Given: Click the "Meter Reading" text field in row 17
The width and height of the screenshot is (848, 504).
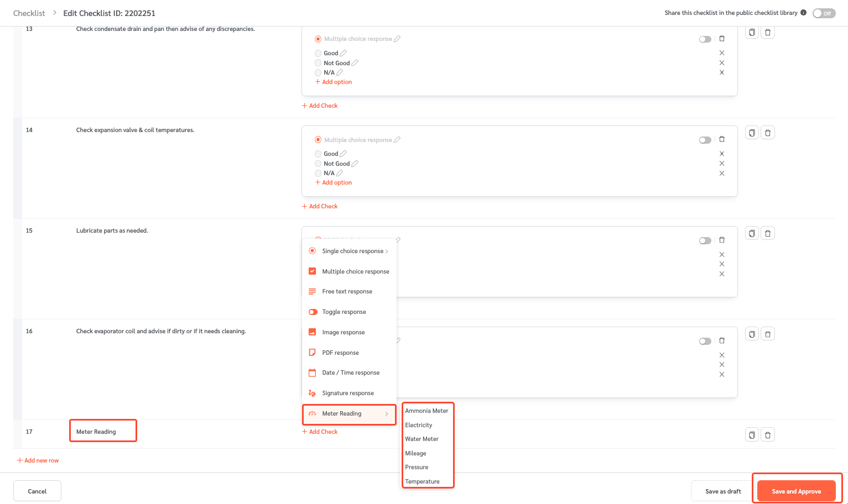Looking at the screenshot, I should point(103,430).
